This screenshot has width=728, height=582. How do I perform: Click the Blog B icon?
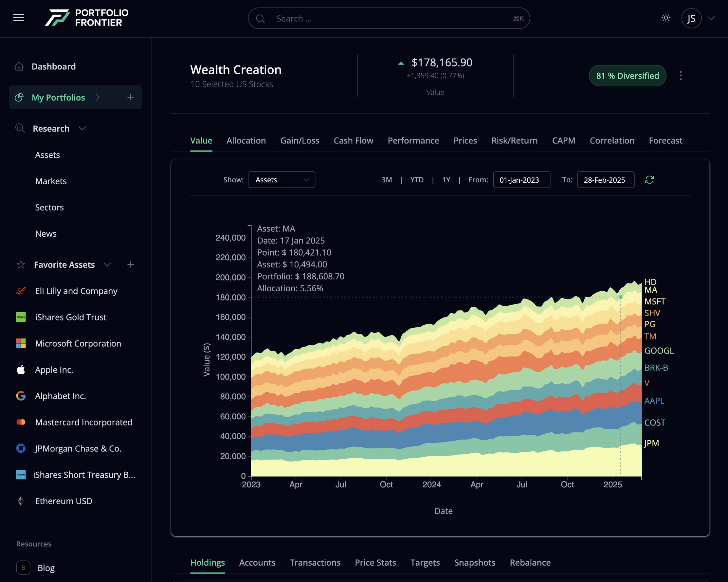[23, 568]
